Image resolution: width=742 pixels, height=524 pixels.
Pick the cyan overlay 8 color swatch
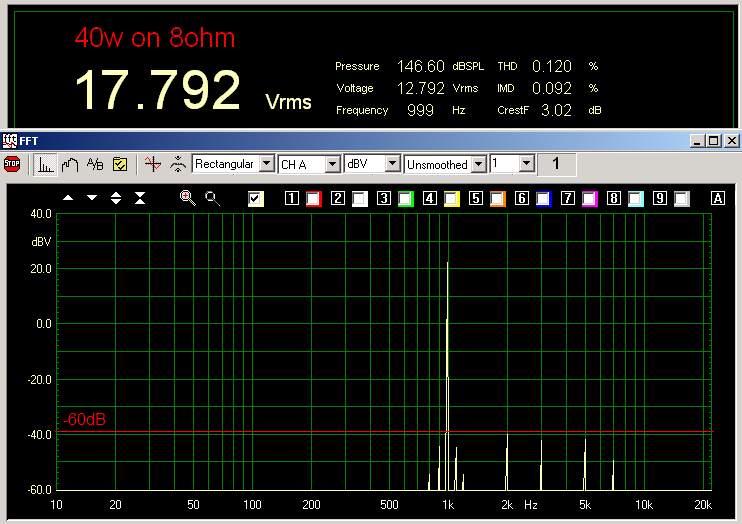[636, 199]
